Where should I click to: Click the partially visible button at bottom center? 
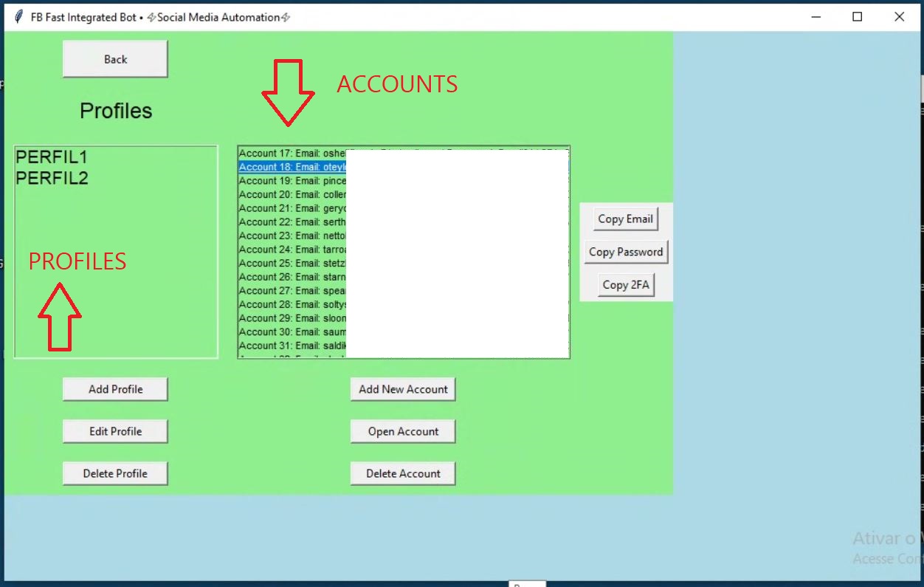527,585
